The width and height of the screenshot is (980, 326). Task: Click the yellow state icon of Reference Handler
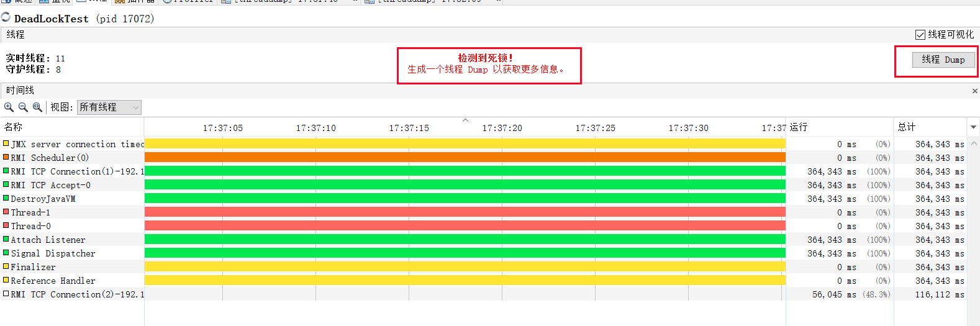pyautogui.click(x=6, y=280)
